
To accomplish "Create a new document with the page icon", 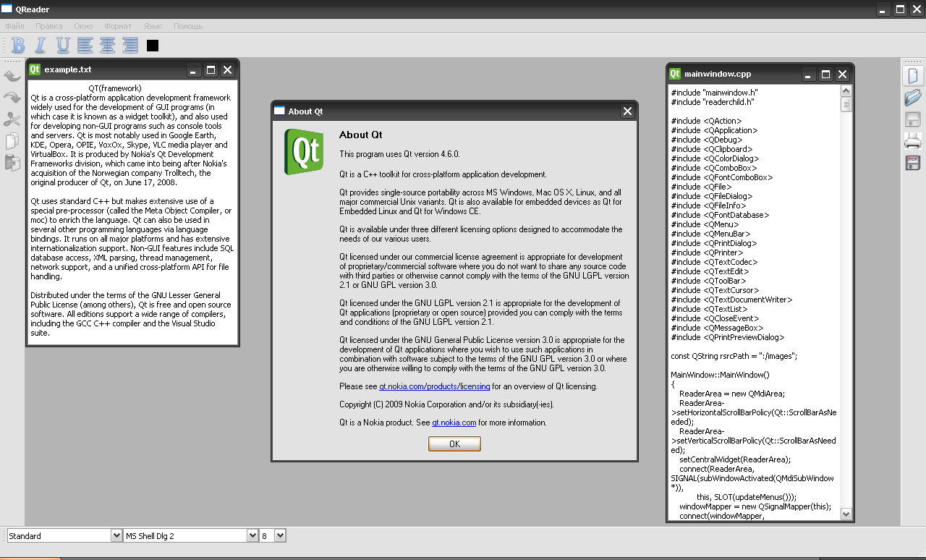I will coord(913,75).
